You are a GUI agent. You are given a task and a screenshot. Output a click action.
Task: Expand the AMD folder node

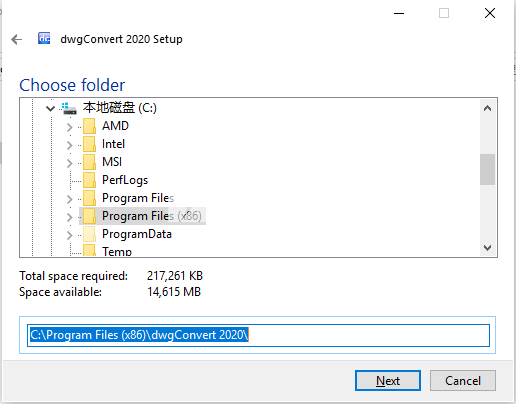click(x=69, y=127)
